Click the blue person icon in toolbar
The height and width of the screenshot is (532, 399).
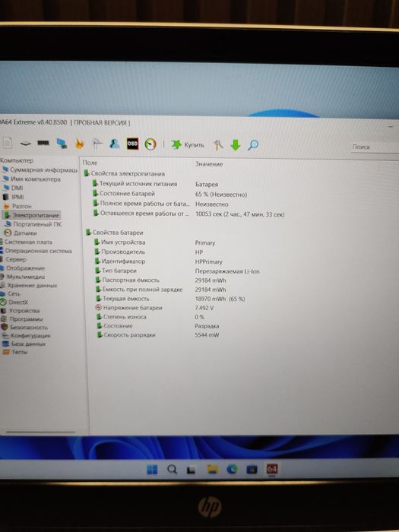pyautogui.click(x=114, y=144)
